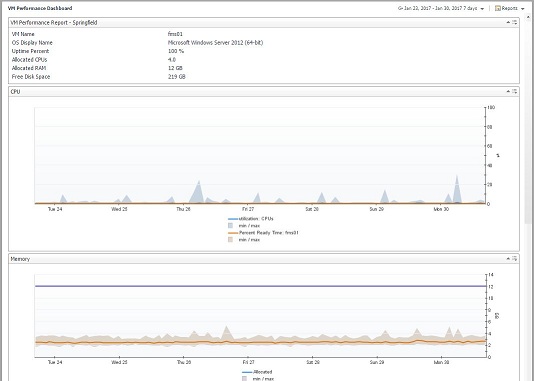
Task: Select the Uptime Percent value 100 %
Action: tap(176, 51)
